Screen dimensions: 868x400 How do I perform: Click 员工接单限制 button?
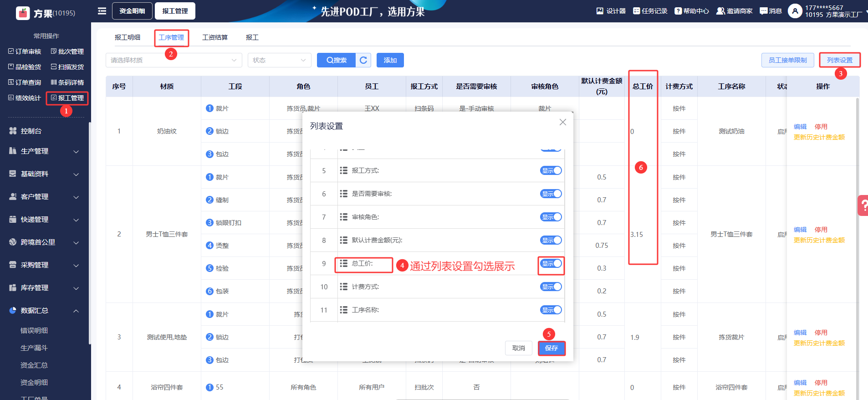tap(788, 60)
